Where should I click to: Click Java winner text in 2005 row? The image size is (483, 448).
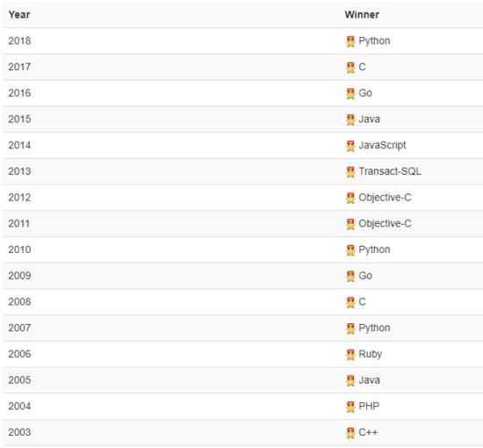pyautogui.click(x=369, y=379)
